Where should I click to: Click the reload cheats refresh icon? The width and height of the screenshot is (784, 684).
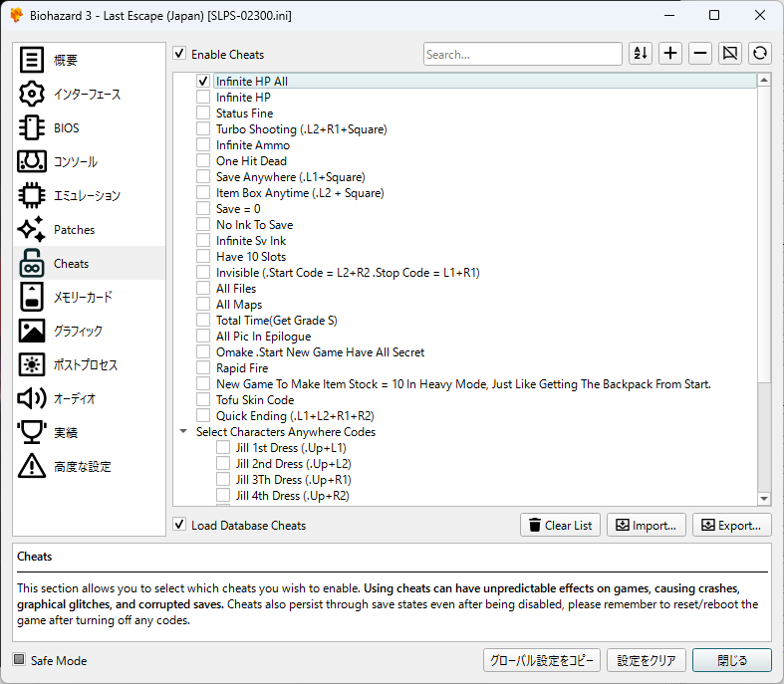[760, 54]
